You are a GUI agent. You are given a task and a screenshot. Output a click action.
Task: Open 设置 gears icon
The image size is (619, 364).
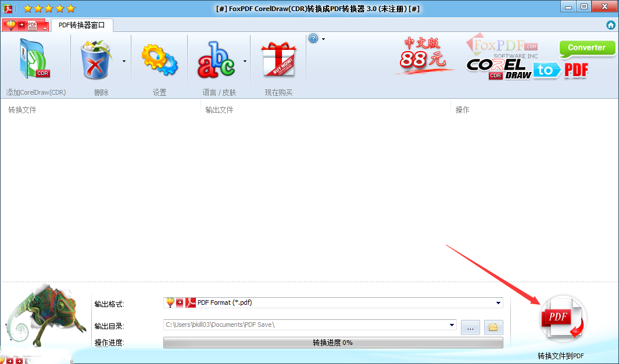point(159,60)
